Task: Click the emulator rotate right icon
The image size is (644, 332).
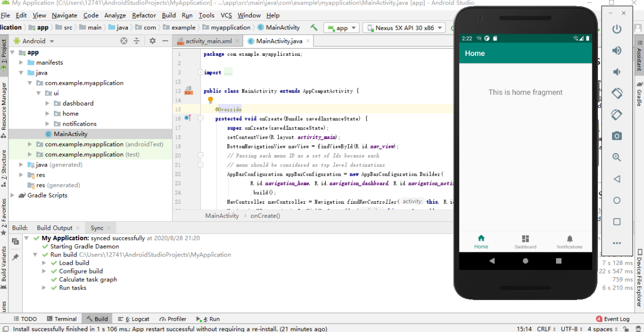Action: pos(617,114)
